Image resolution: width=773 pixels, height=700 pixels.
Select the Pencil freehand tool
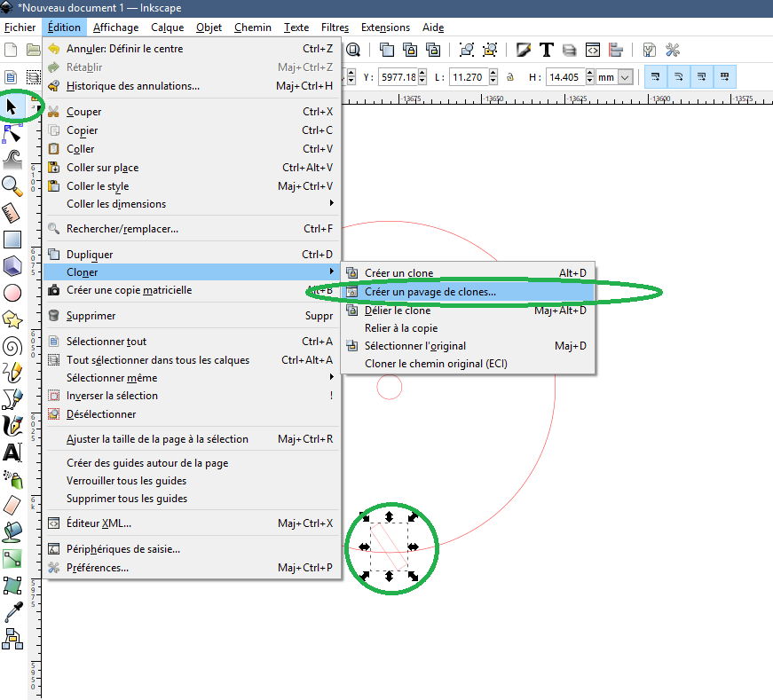point(12,374)
